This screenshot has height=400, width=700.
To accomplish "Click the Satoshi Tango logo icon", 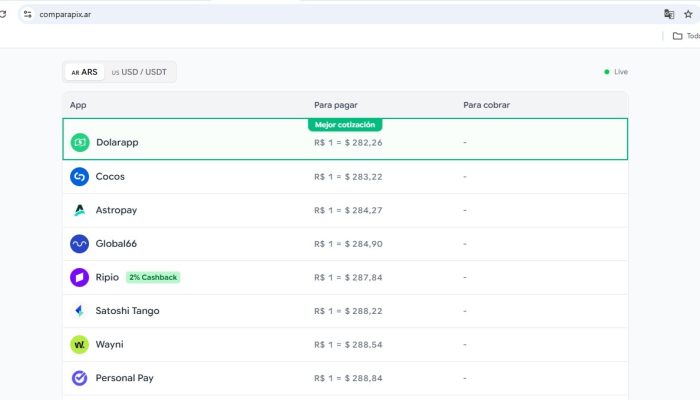I will coord(79,311).
